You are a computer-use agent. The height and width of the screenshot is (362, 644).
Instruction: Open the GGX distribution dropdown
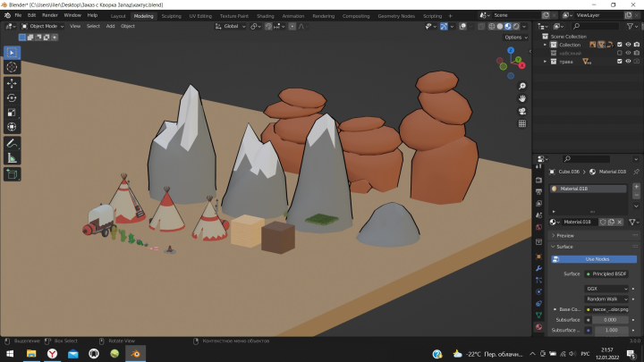pyautogui.click(x=606, y=289)
